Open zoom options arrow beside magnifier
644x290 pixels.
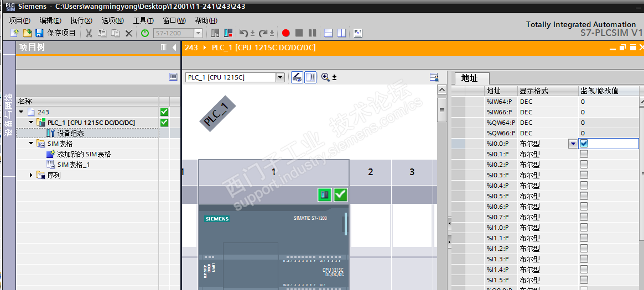pos(334,77)
